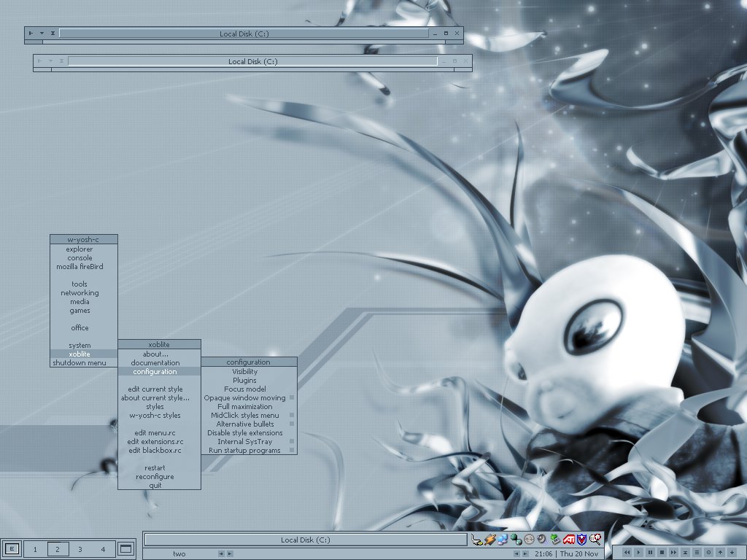Image resolution: width=747 pixels, height=560 pixels.
Task: Launch mozilla fireBird from the menu
Action: click(83, 267)
